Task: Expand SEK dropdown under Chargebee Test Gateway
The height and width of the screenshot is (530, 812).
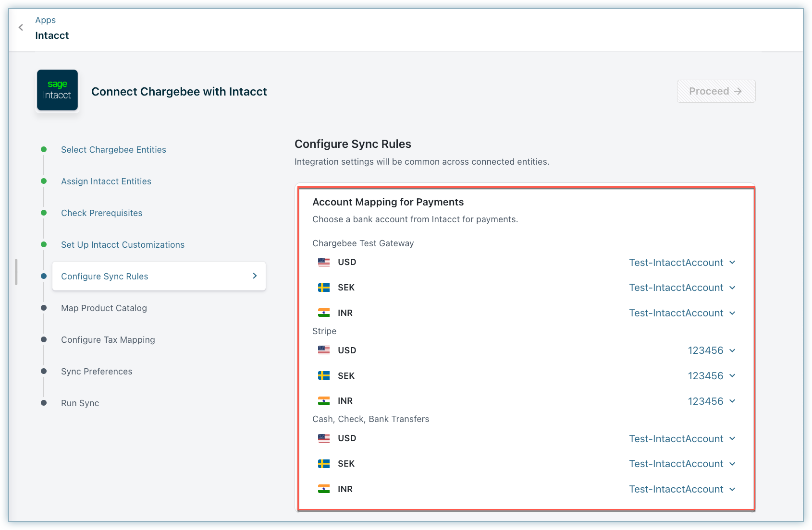Action: click(682, 288)
